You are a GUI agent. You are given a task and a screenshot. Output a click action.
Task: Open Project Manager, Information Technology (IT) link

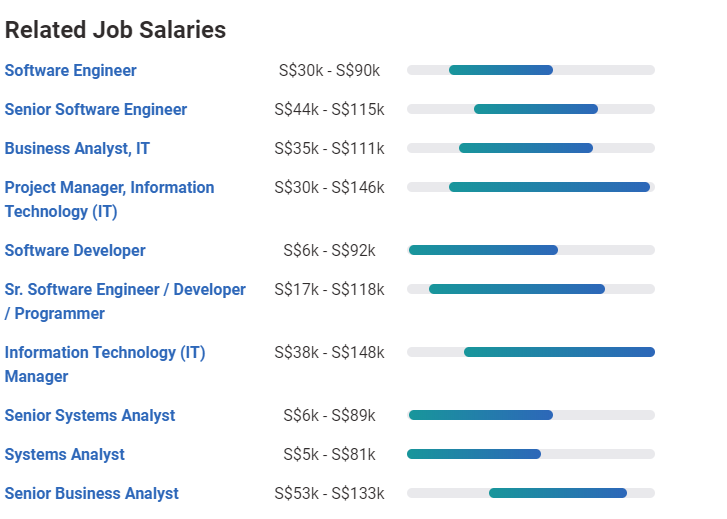click(109, 188)
